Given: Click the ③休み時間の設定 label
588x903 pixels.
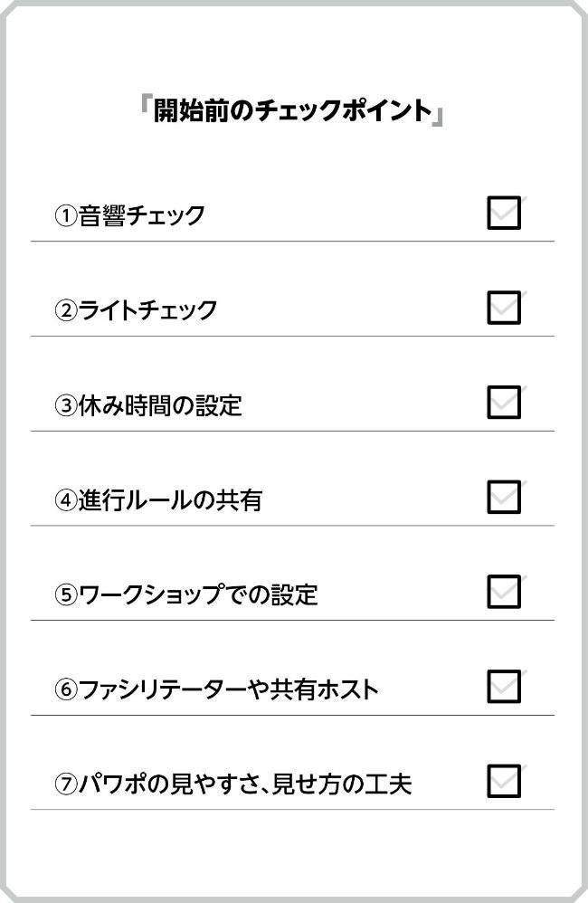Looking at the screenshot, I should point(148,404).
